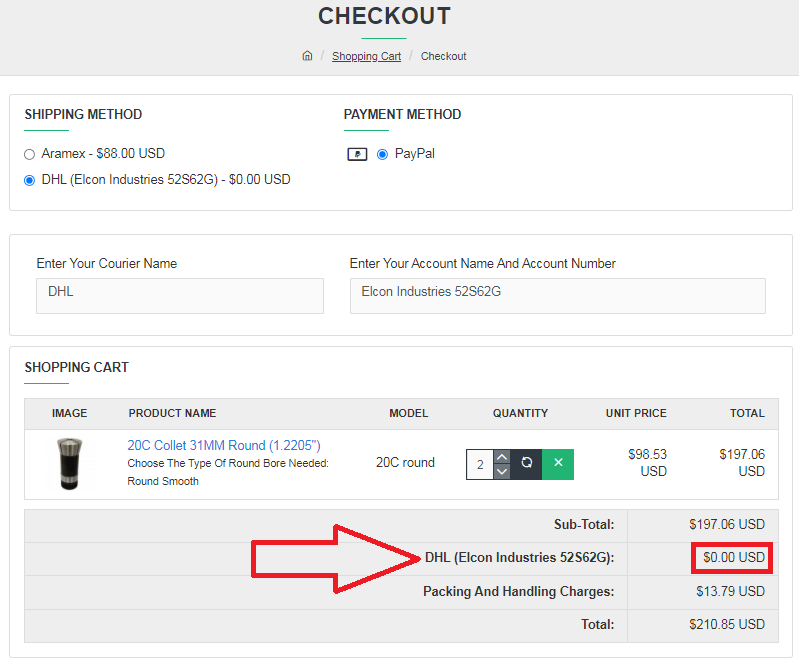Decrease quantity with the down arrow

(x=502, y=471)
